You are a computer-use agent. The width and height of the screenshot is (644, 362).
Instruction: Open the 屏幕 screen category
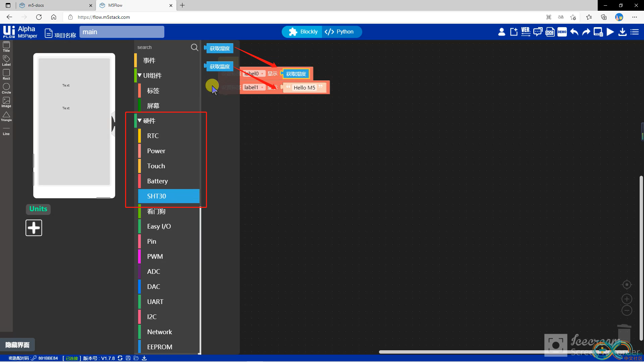(x=169, y=106)
